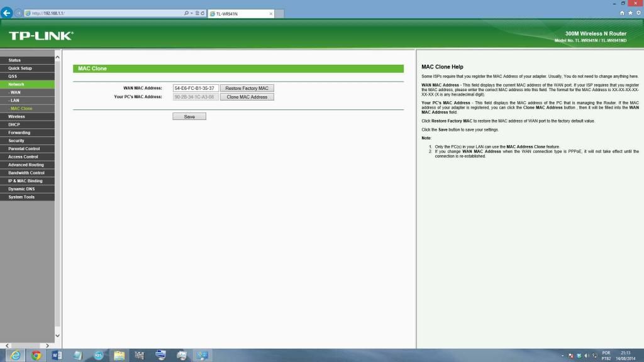
Task: Open the QSS menu item
Action: pos(27,76)
